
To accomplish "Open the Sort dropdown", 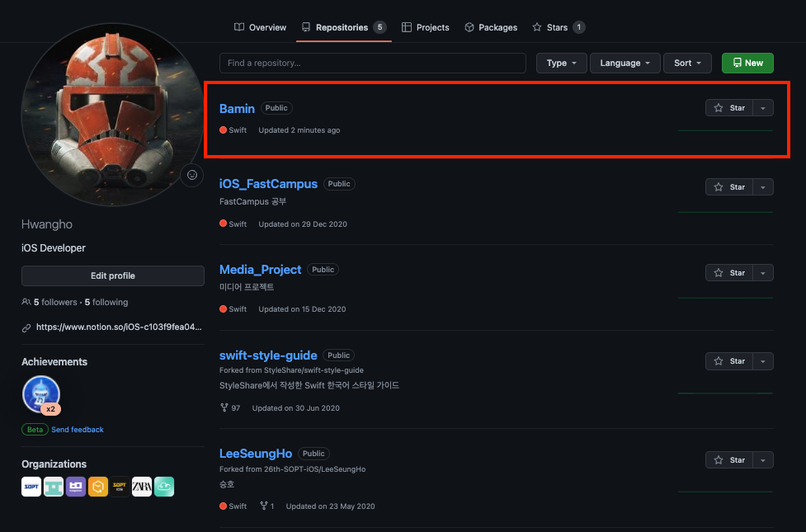I will [687, 64].
